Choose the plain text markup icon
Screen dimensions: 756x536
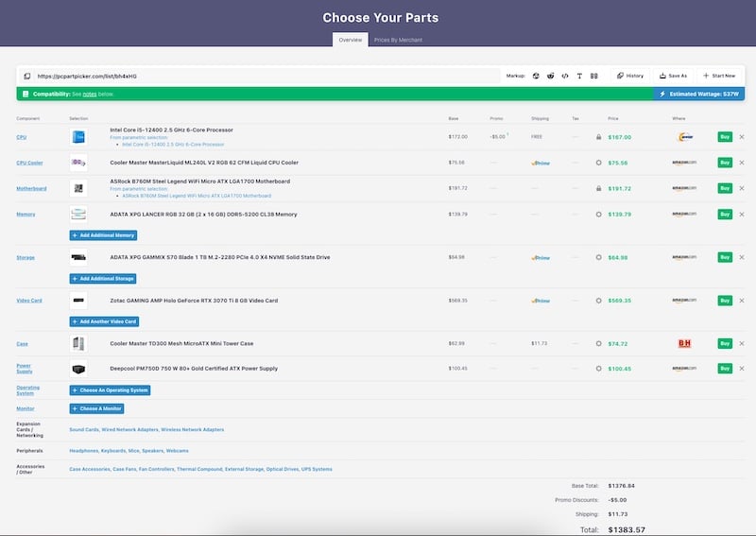pos(579,76)
